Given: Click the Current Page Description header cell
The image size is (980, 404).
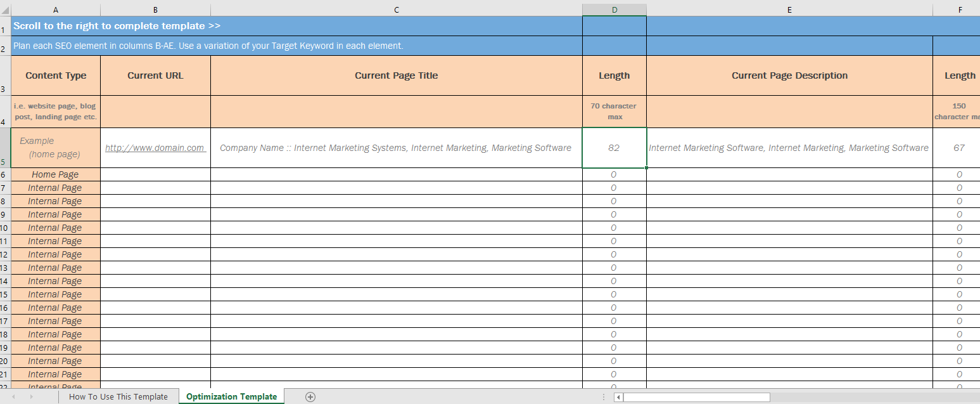Looking at the screenshot, I should 789,75.
